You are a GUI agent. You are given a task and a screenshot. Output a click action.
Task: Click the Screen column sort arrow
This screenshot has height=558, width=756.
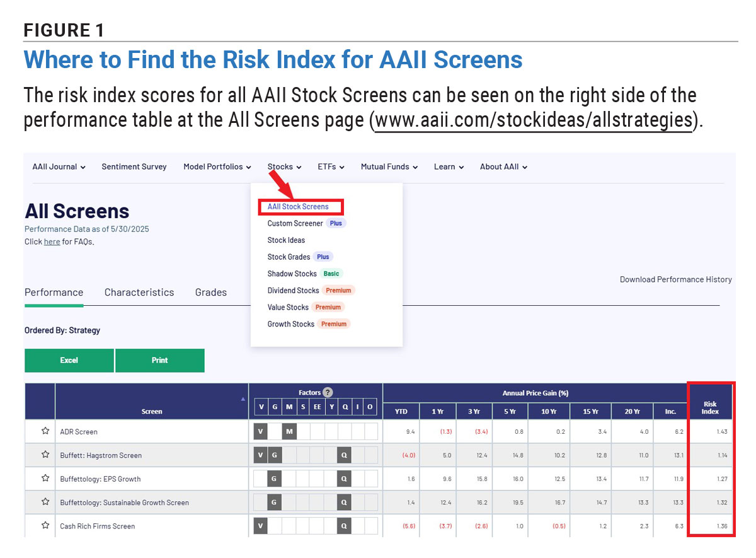click(x=243, y=399)
